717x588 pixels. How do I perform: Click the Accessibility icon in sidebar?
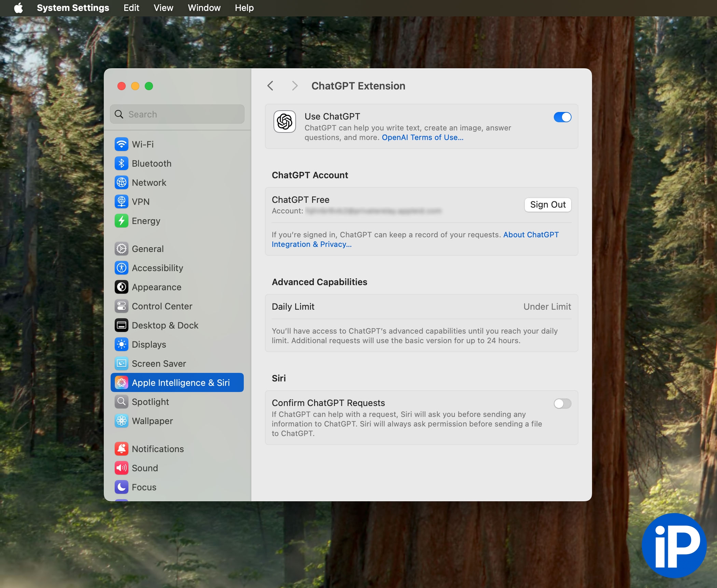[x=121, y=268]
